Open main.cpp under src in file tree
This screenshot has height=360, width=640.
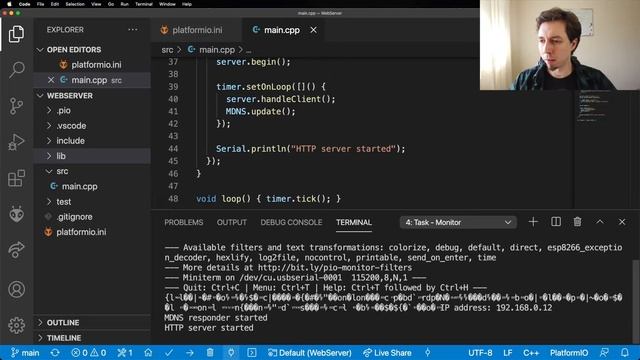[x=92, y=187]
